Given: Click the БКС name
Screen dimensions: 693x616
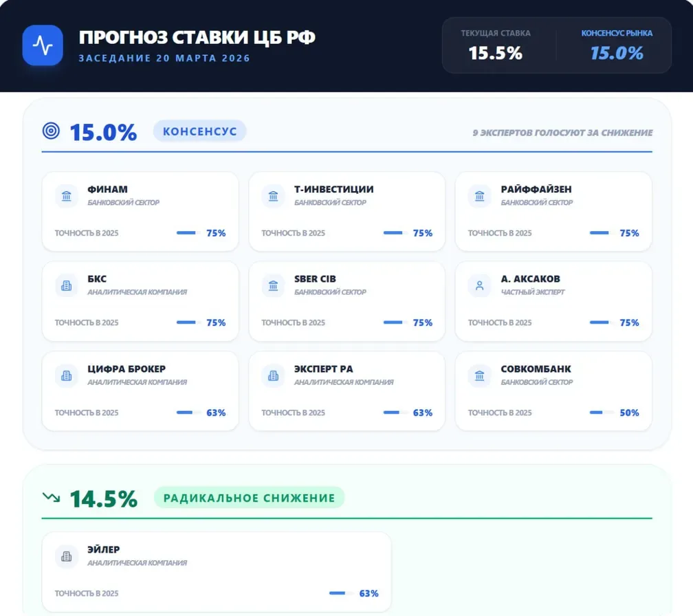Looking at the screenshot, I should click(x=97, y=279).
